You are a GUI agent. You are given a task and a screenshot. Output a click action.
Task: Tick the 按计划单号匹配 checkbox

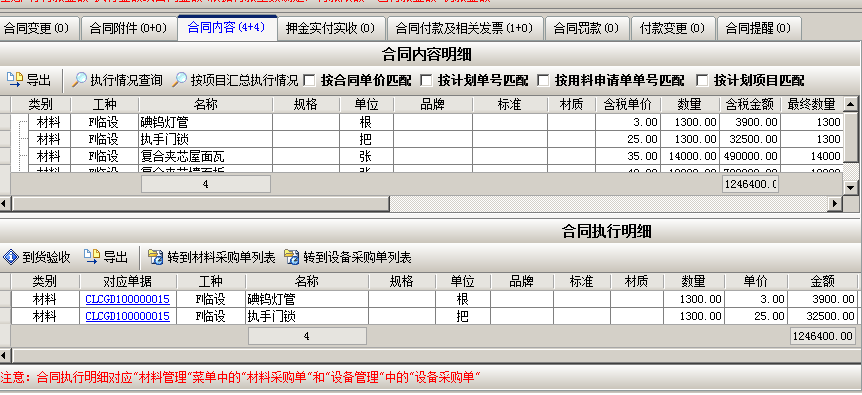[x=426, y=81]
